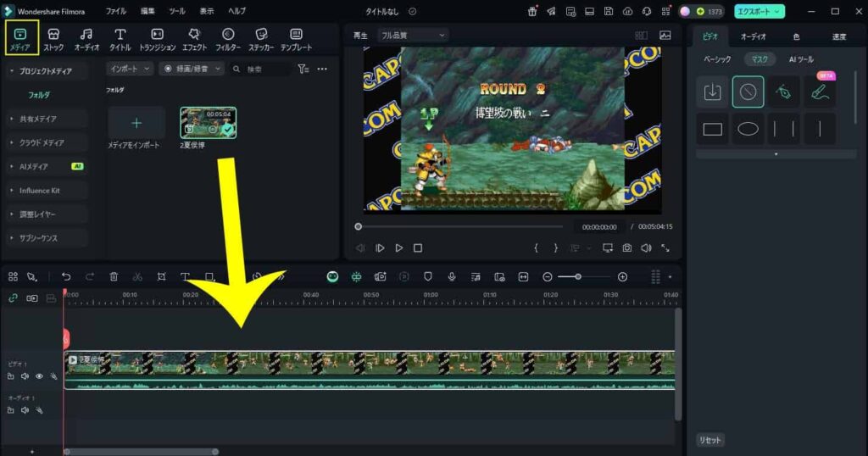The image size is (868, 456).
Task: Open the ファイル menu
Action: pos(115,11)
